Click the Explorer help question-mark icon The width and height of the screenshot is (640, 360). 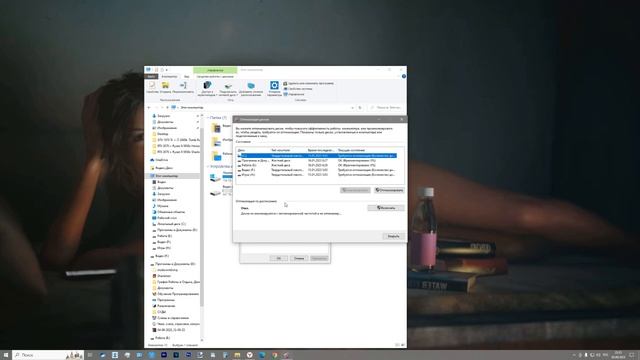[404, 76]
